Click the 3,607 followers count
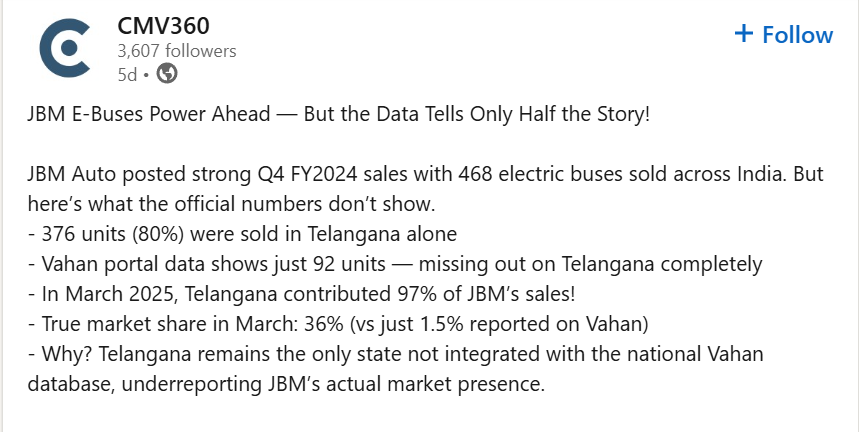Viewport: 859px width, 432px height. tap(177, 50)
